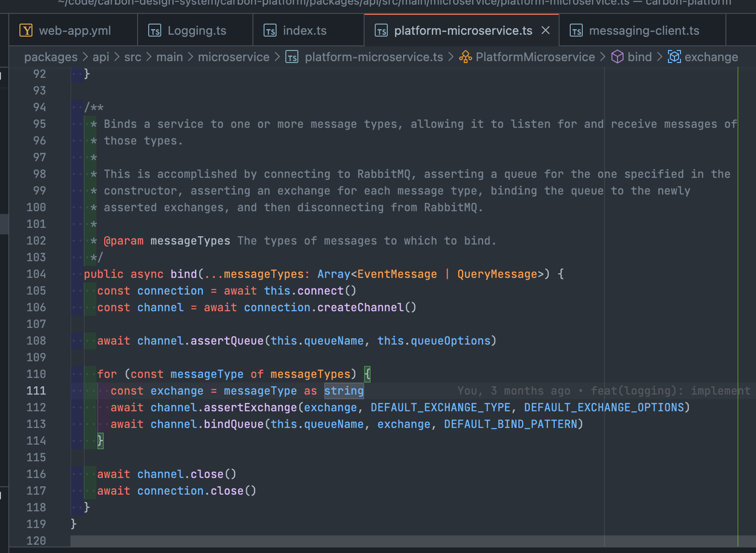
Task: Click 'channel.close()' on line 116
Action: pos(187,474)
